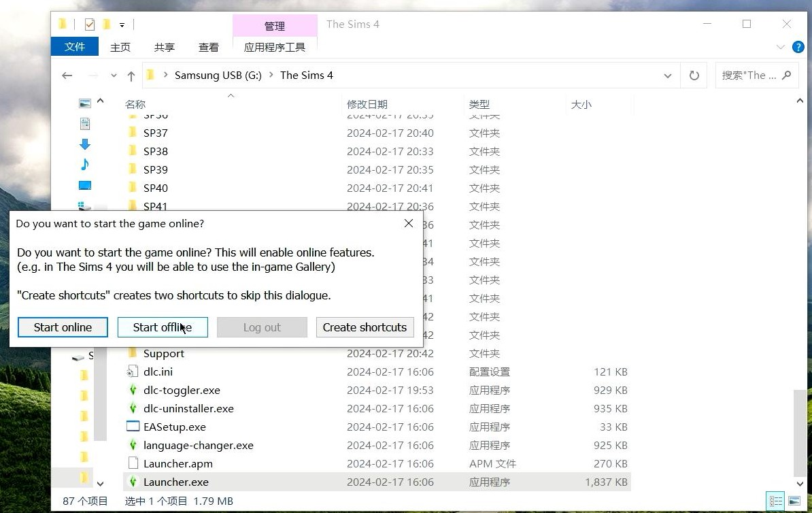The image size is (812, 513).
Task: Click the search The Sims 4 box
Action: [756, 76]
